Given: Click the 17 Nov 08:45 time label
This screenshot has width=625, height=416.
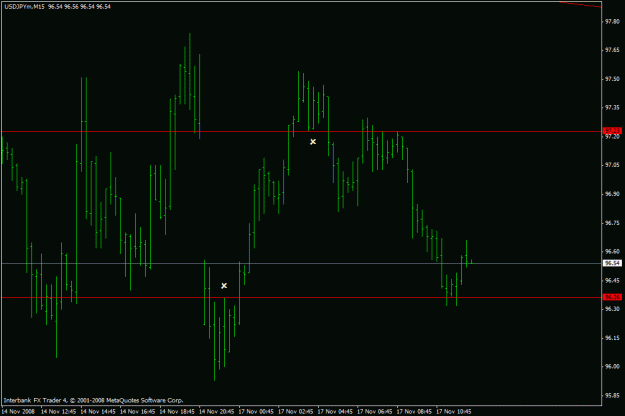Looking at the screenshot, I should tap(414, 411).
